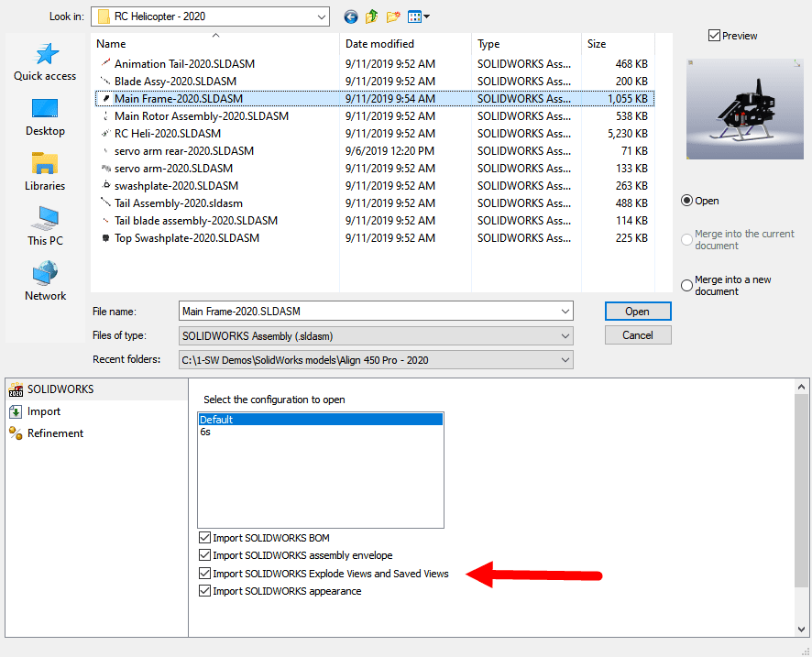Click the options panel vertical scrollbar track
812x657 pixels.
click(801, 509)
